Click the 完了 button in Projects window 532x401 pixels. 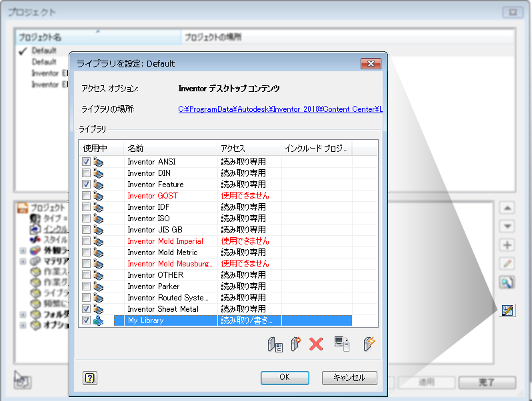coord(487,382)
